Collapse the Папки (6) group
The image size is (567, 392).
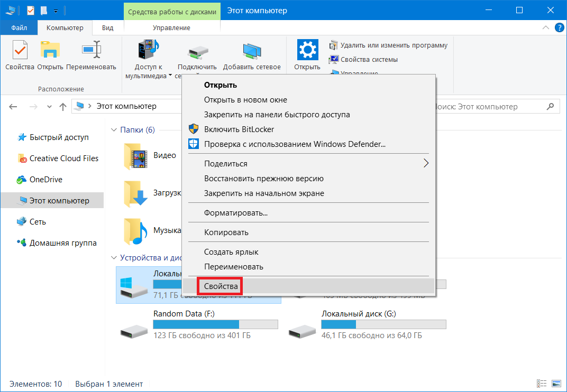point(114,130)
